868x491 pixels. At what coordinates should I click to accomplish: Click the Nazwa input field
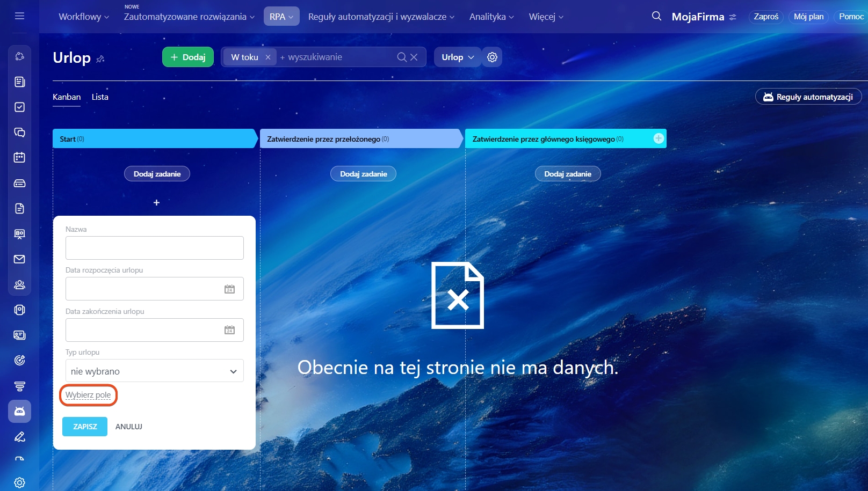pos(154,248)
